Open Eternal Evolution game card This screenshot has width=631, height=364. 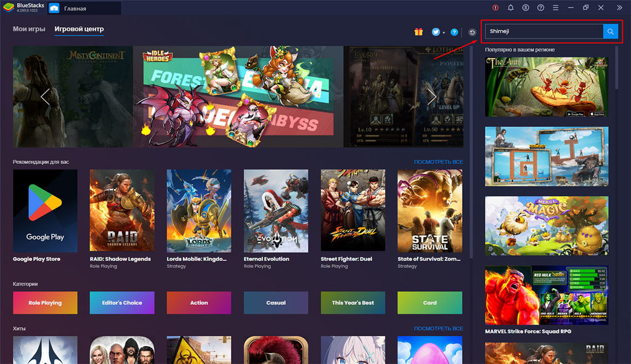coord(276,211)
